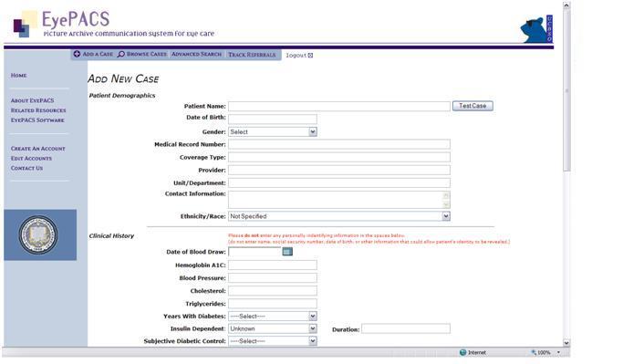
Task: Open Edit Accounts link
Action: (x=31, y=158)
